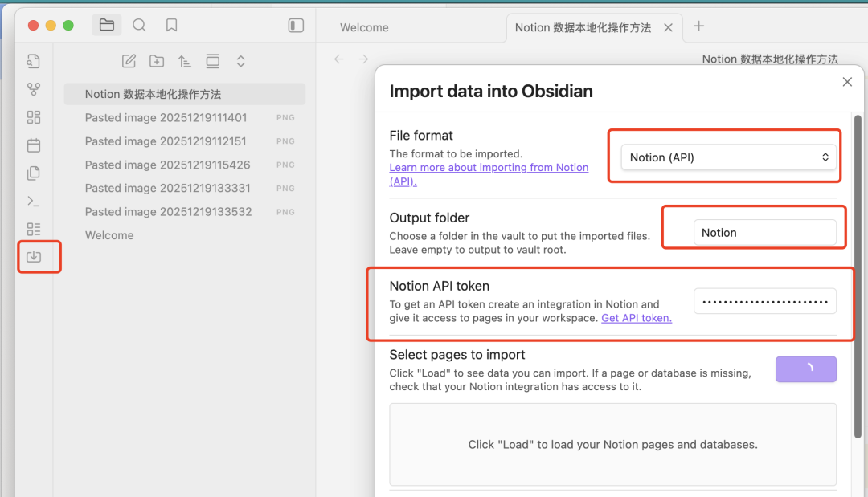The image size is (868, 497).
Task: Open daily note calendar icon
Action: [34, 145]
